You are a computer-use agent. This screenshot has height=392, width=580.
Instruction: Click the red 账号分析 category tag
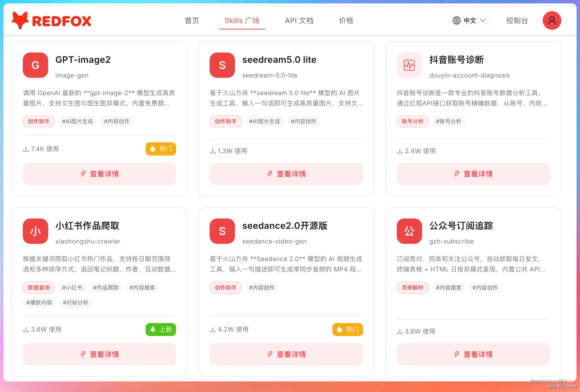pyautogui.click(x=413, y=121)
